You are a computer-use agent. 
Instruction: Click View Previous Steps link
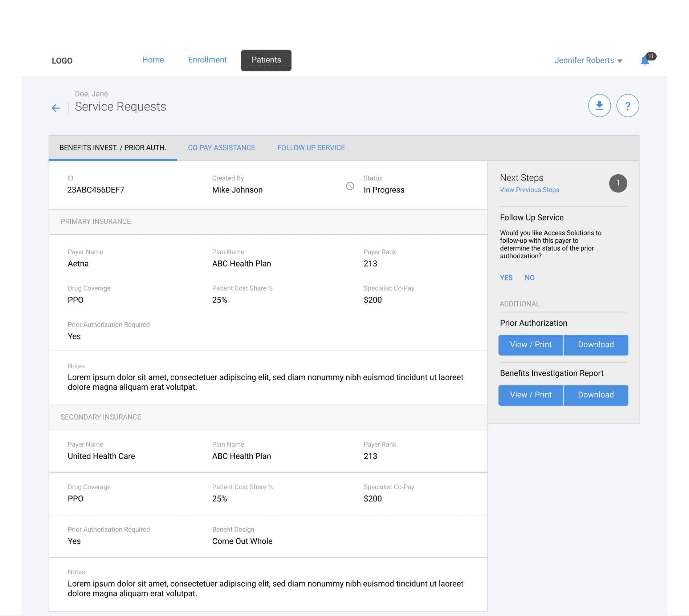click(x=529, y=190)
